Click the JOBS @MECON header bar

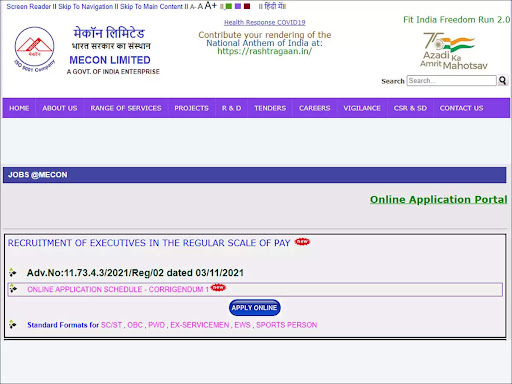click(x=254, y=175)
